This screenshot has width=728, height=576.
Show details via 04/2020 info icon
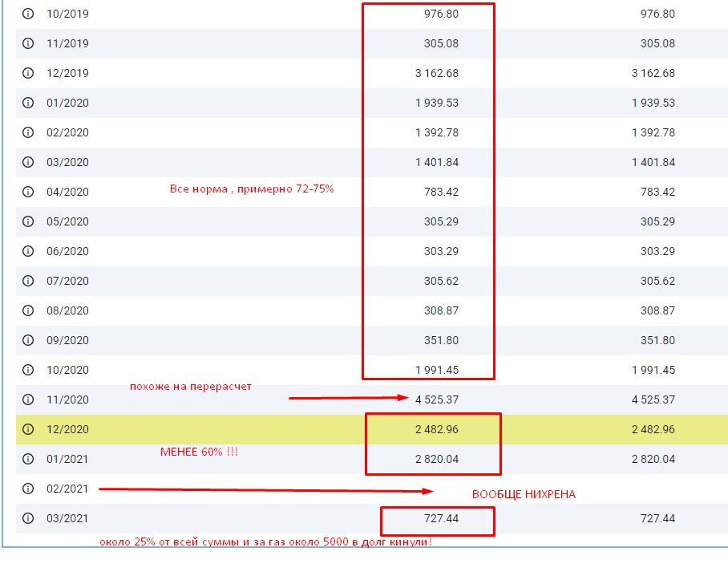pyautogui.click(x=28, y=192)
